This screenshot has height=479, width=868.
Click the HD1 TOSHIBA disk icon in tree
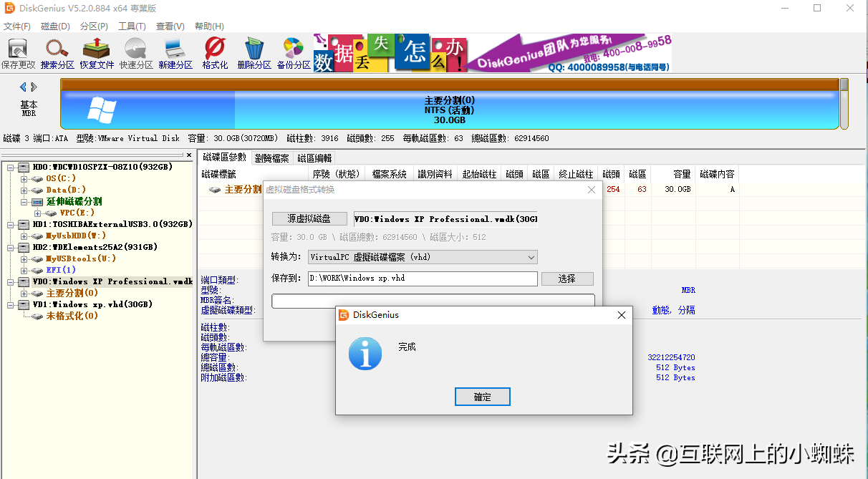[24, 224]
